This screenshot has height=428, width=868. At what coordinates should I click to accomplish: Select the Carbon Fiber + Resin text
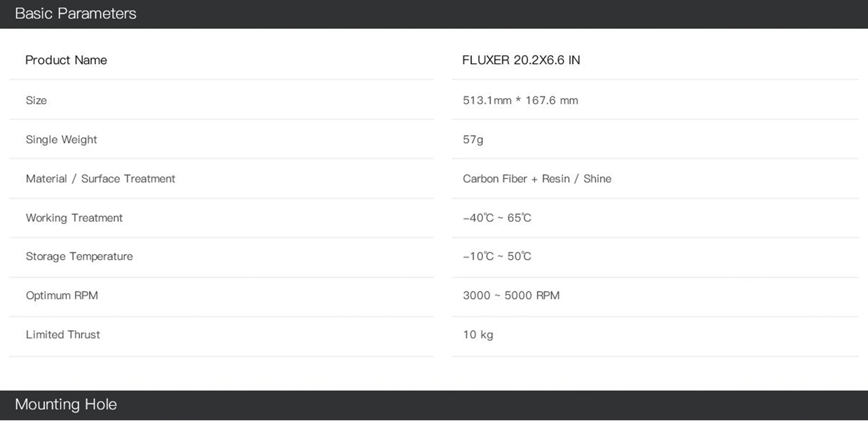click(516, 179)
